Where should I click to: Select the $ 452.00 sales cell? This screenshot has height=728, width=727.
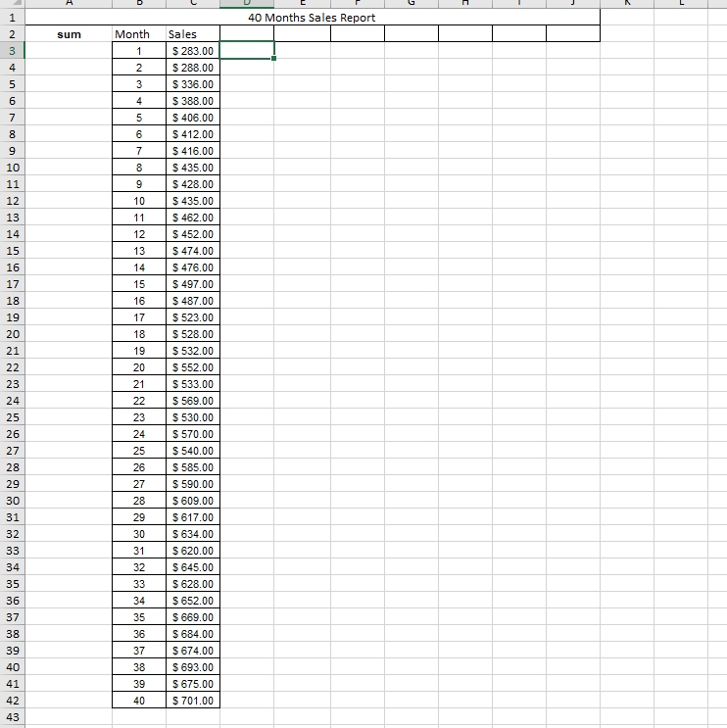point(193,234)
